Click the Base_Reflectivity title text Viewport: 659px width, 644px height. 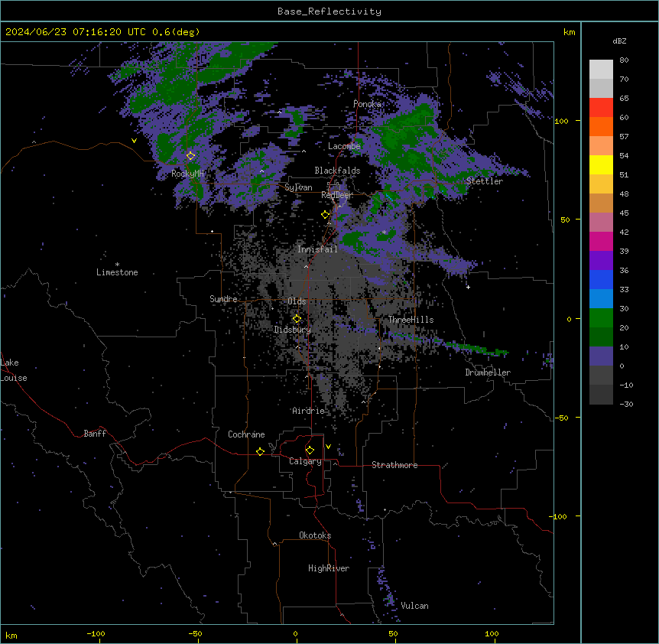[329, 11]
